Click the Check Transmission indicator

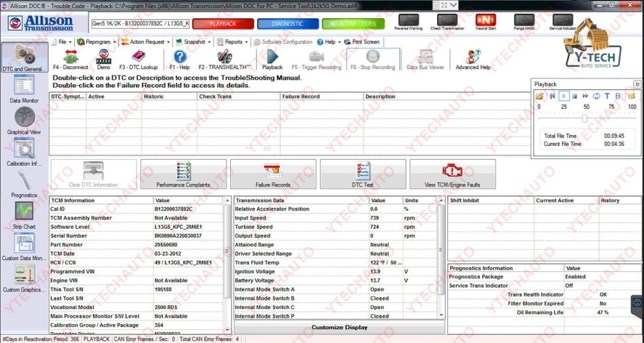pos(447,22)
